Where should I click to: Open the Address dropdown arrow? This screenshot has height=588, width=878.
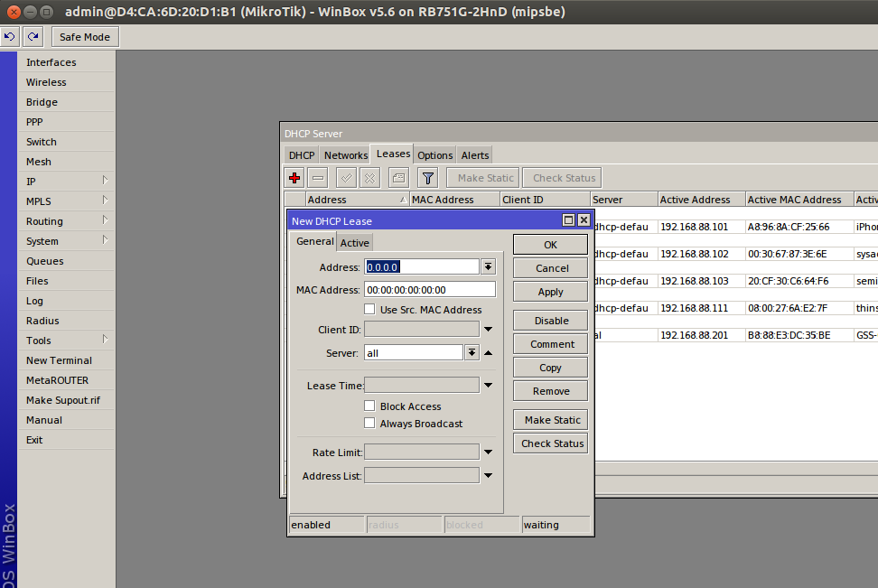489,267
